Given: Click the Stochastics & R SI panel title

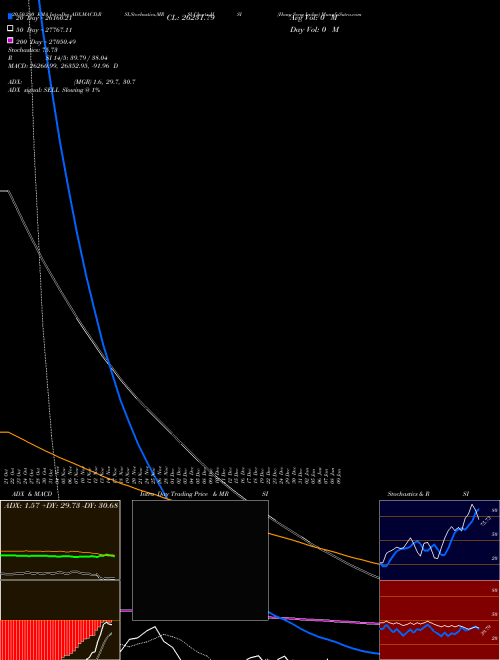Looking at the screenshot, I should [x=428, y=494].
